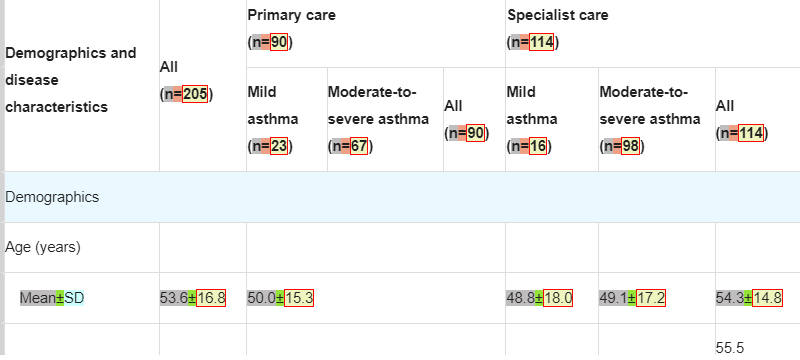The height and width of the screenshot is (360, 800).
Task: Select the Demographics section header row
Action: [400, 197]
